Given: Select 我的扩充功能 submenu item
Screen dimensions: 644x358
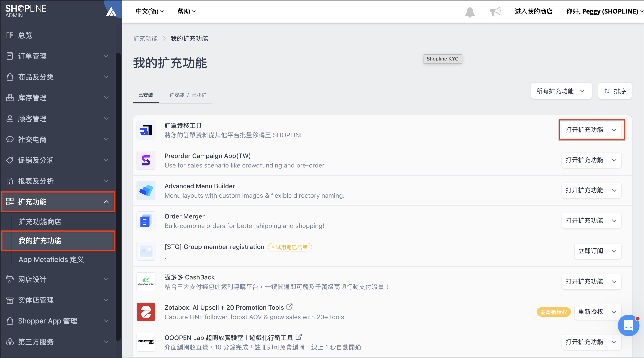Looking at the screenshot, I should tap(58, 241).
